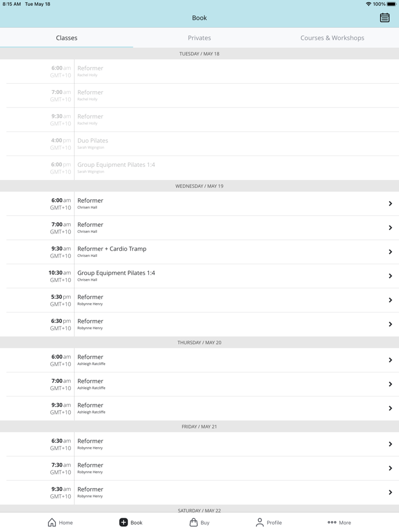
Task: Tap the More three-dots icon
Action: [x=332, y=522]
